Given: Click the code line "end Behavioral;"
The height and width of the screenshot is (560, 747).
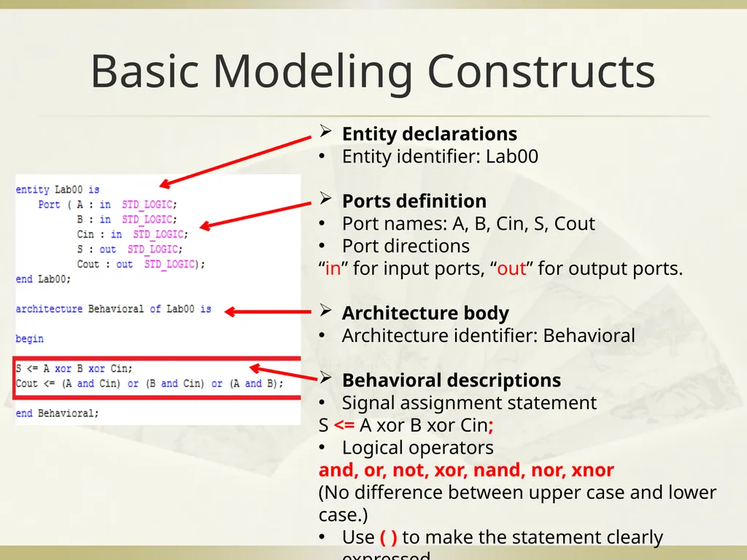Looking at the screenshot, I should pos(57,413).
